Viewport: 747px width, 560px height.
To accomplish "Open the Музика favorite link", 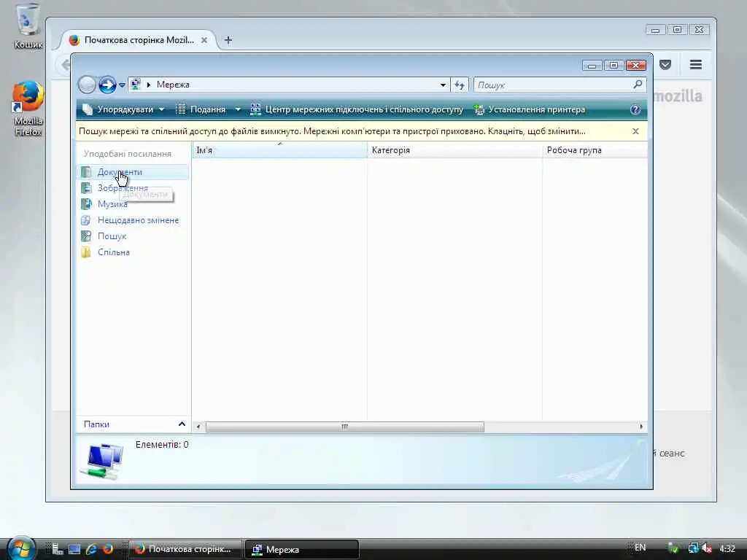I will tap(112, 204).
